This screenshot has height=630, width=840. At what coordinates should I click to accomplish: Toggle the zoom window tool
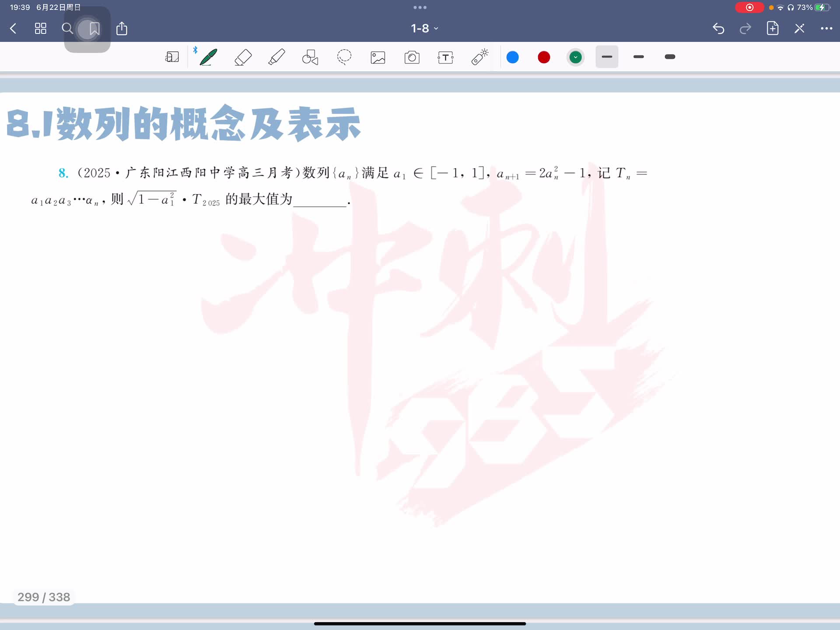(172, 57)
